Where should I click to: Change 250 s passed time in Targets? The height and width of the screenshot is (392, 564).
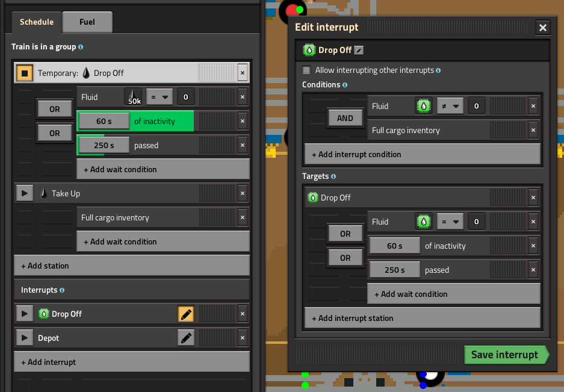pos(395,270)
